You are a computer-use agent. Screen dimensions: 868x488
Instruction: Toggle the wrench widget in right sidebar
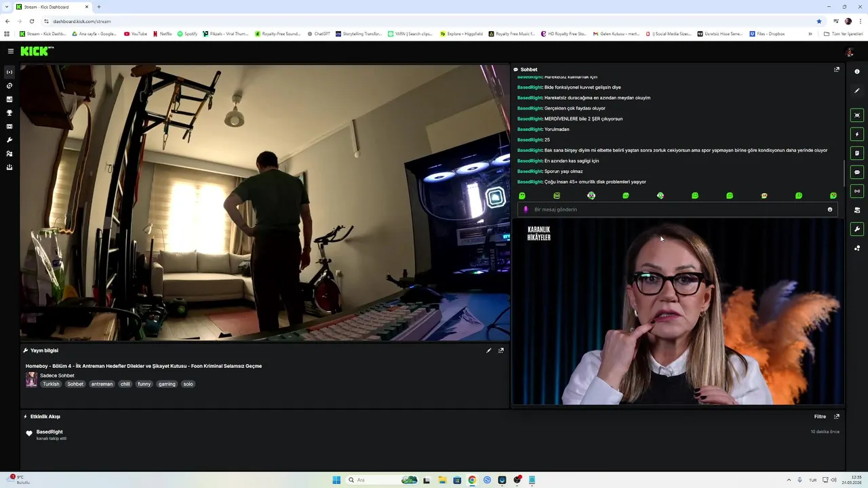click(x=857, y=229)
